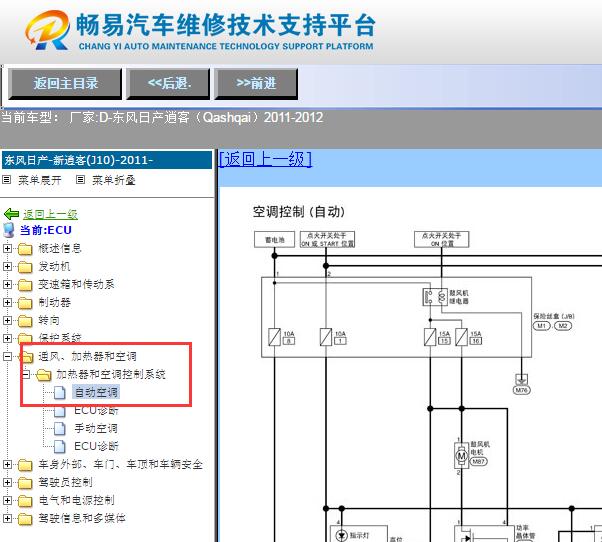The height and width of the screenshot is (542, 602).
Task: Open the ECU诊断 entry under 手动空调
Action: pyautogui.click(x=96, y=446)
